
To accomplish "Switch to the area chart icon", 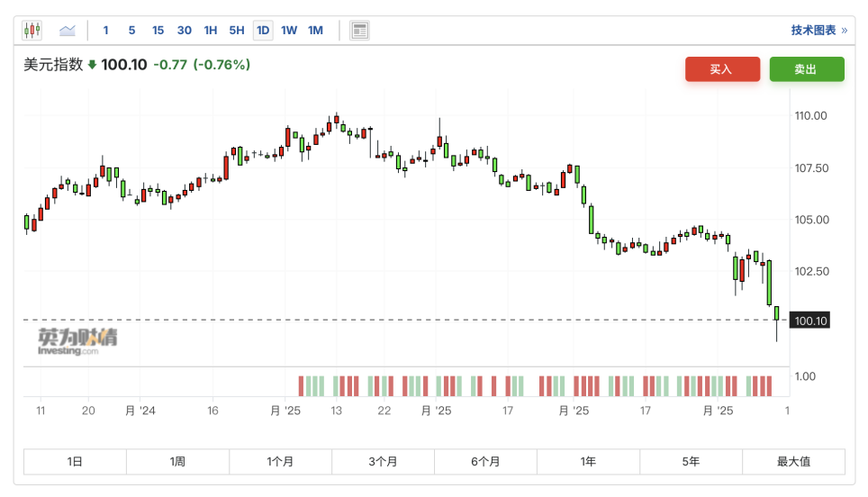I will tap(68, 31).
